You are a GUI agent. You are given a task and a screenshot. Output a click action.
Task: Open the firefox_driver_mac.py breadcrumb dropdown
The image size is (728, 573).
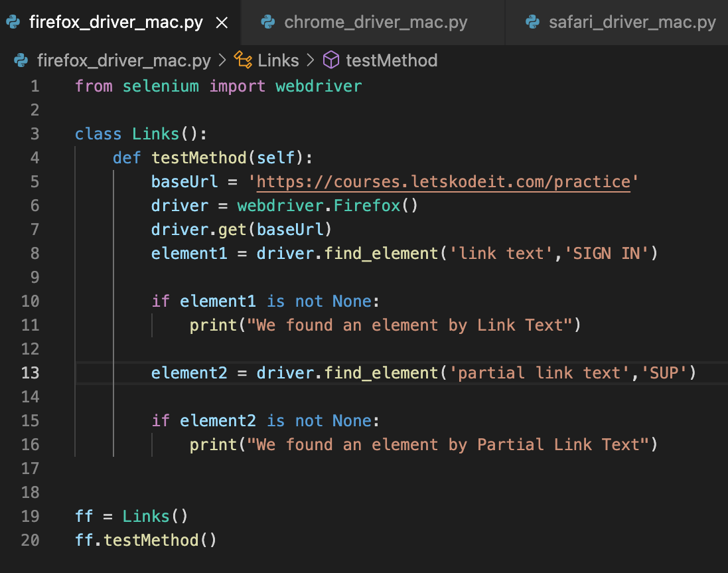point(123,61)
